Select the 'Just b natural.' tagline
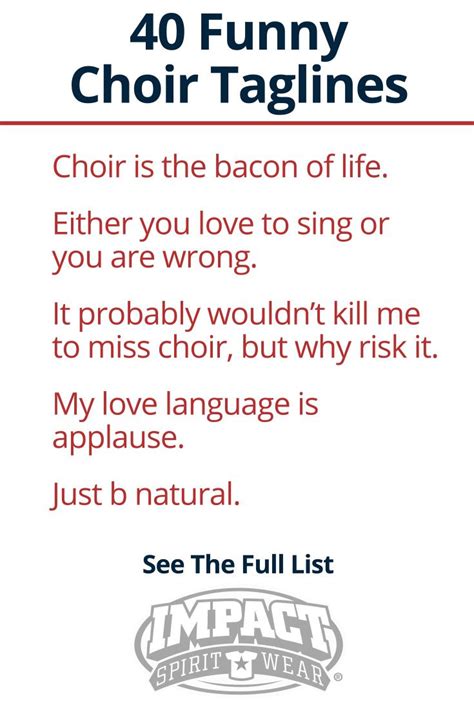 tap(144, 494)
